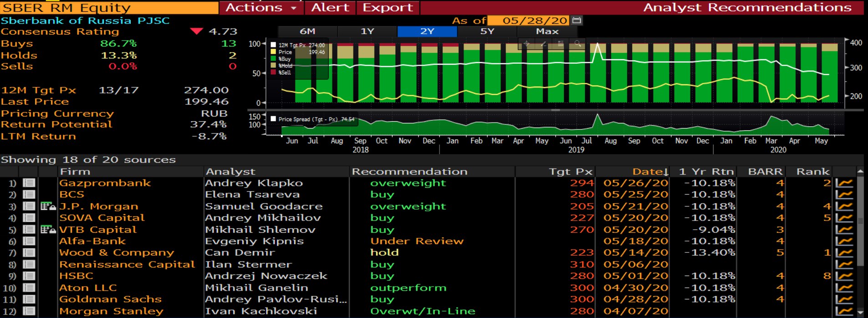This screenshot has width=868, height=318.
Task: Click the Consensus Rating value 4.73
Action: click(223, 31)
